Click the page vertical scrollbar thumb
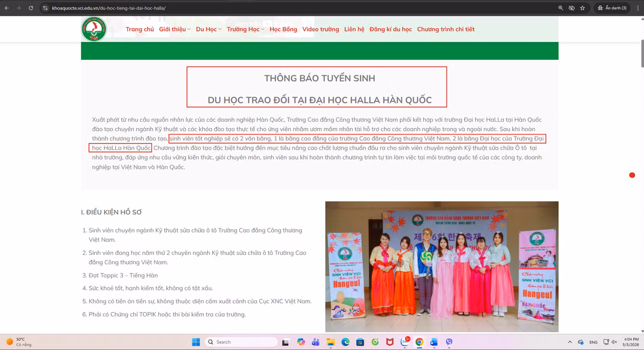 [642, 53]
